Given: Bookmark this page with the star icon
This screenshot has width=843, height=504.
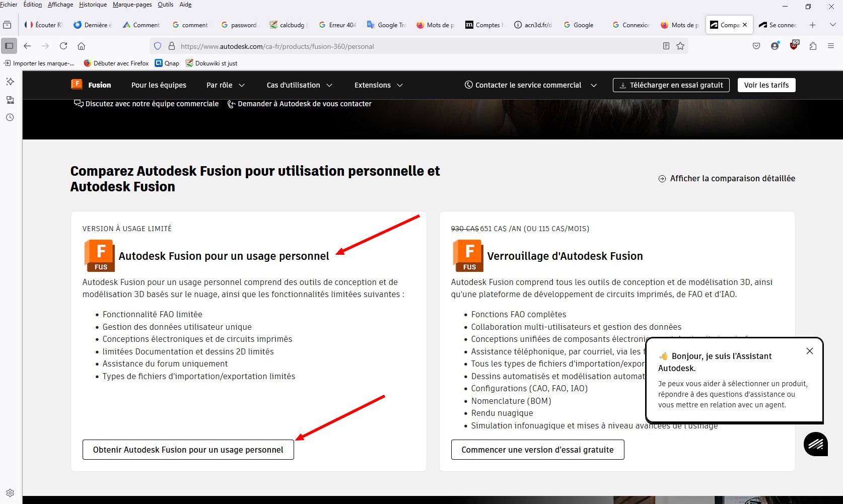Looking at the screenshot, I should (680, 46).
